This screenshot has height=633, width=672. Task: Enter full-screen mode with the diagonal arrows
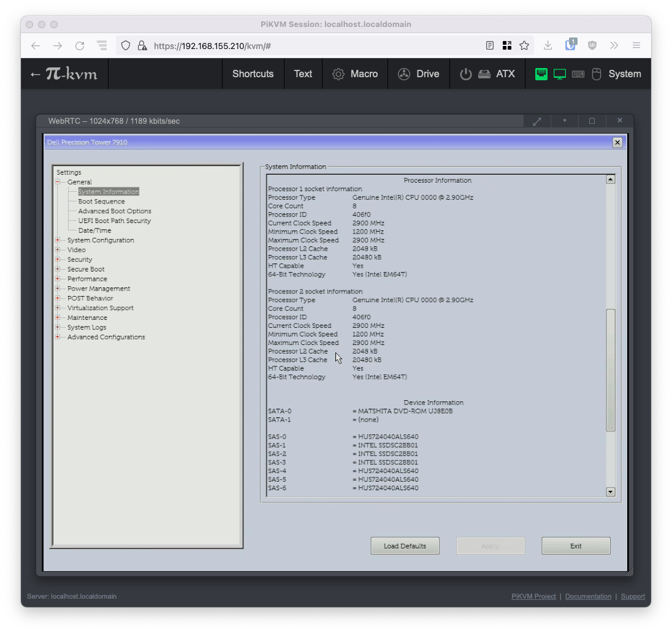[537, 121]
